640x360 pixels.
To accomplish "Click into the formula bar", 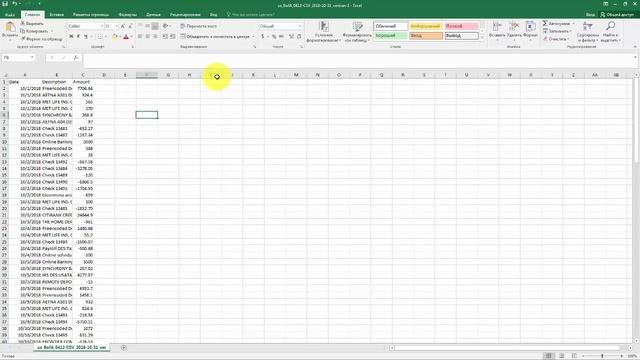I will pos(359,61).
